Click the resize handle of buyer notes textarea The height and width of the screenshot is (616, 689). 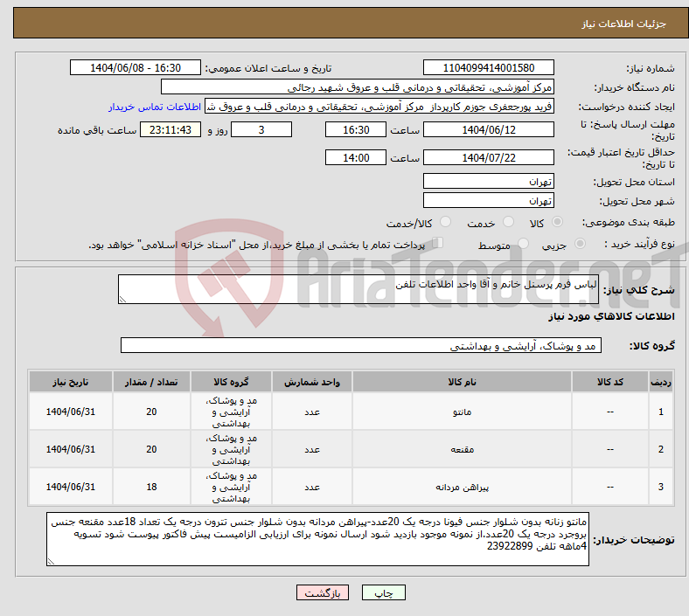click(51, 562)
